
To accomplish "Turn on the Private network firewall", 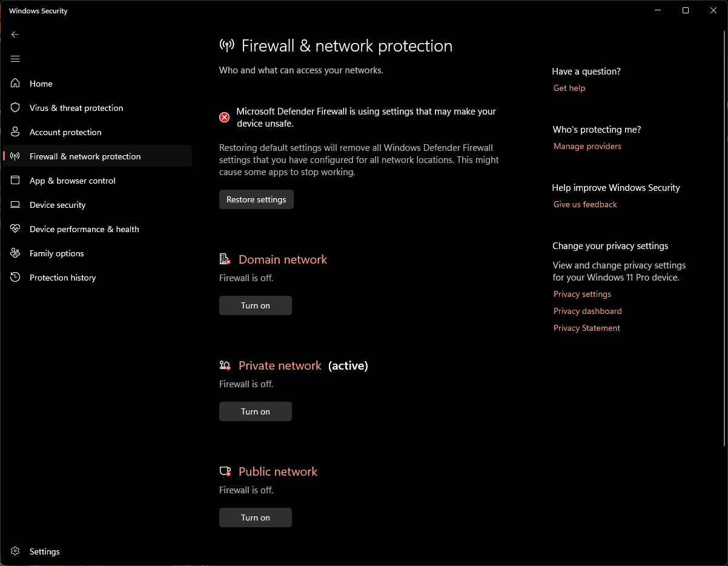I will coord(255,411).
